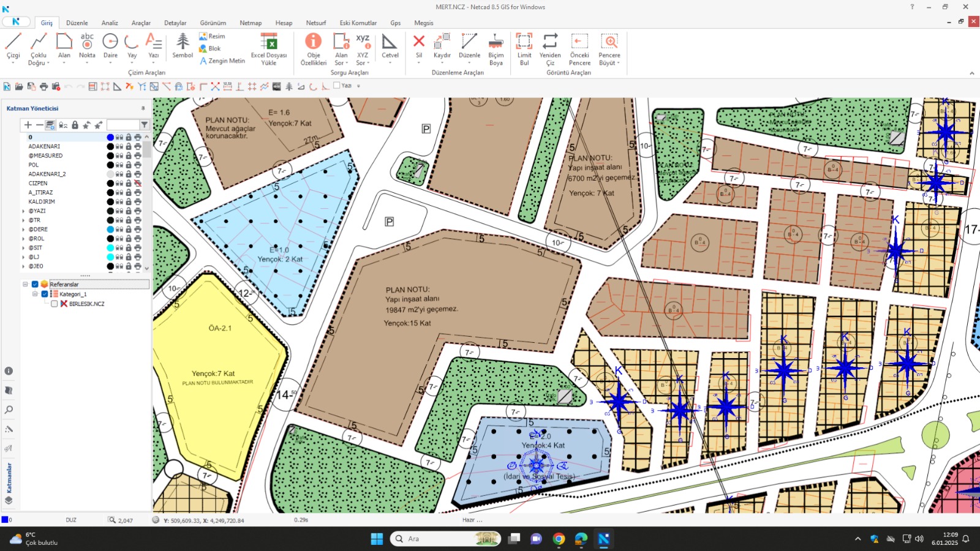Toggle the Referanslar checkbox

(35, 284)
